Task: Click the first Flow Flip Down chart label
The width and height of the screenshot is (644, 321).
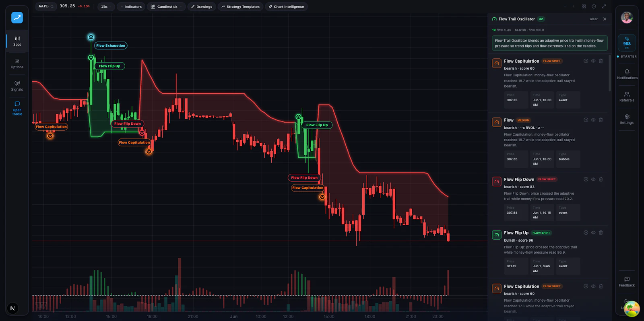Action: point(128,123)
